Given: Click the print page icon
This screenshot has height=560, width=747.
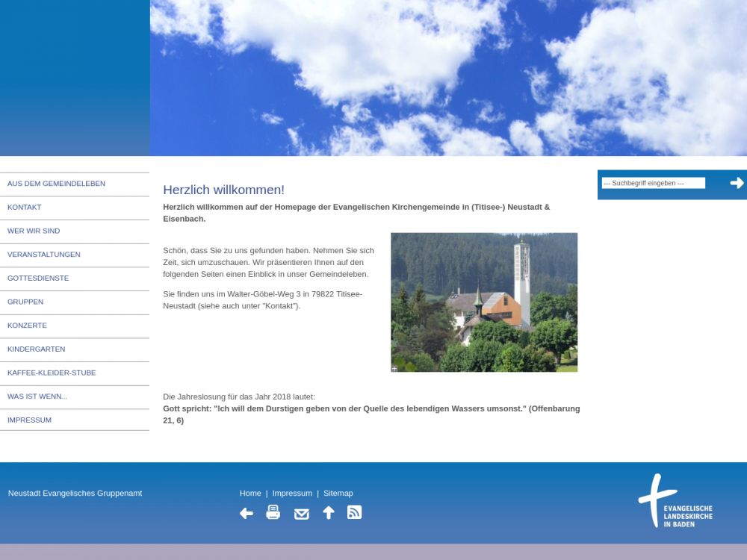Looking at the screenshot, I should click(x=273, y=512).
